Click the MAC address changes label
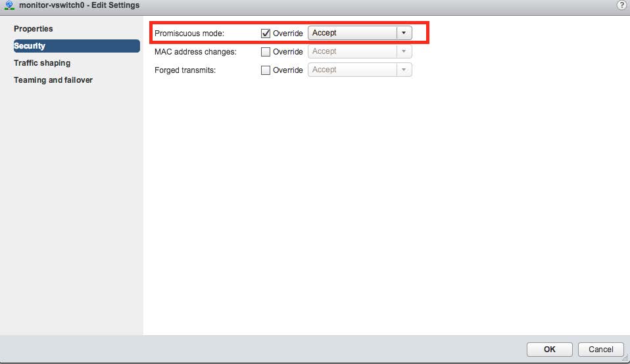Viewport: 630px width, 364px height. pos(195,52)
